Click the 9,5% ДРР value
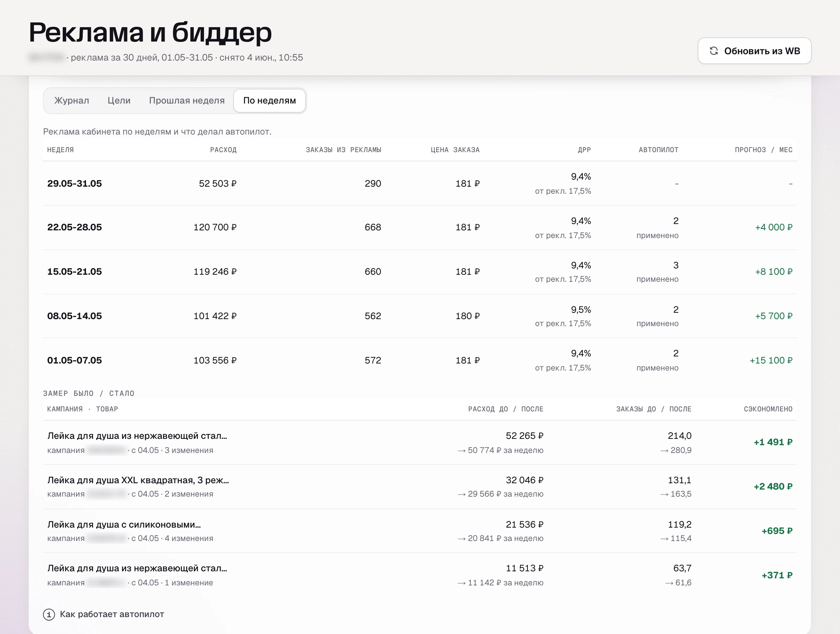The height and width of the screenshot is (634, 840). (581, 310)
